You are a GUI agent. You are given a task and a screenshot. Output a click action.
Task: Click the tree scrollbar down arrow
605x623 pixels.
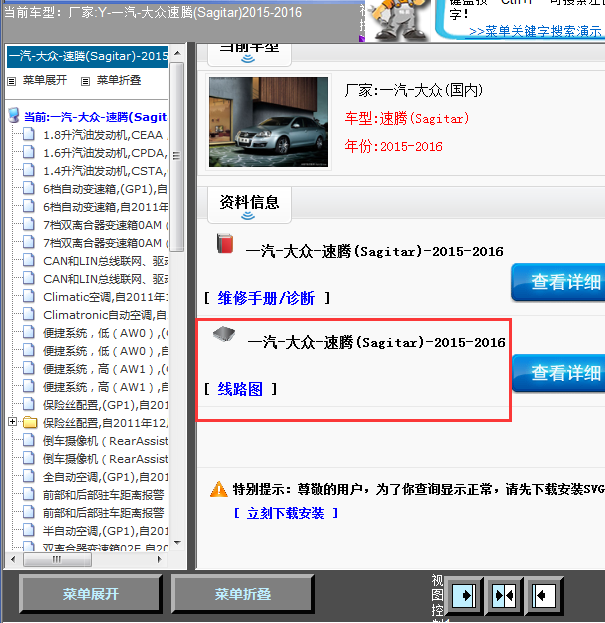(x=177, y=542)
